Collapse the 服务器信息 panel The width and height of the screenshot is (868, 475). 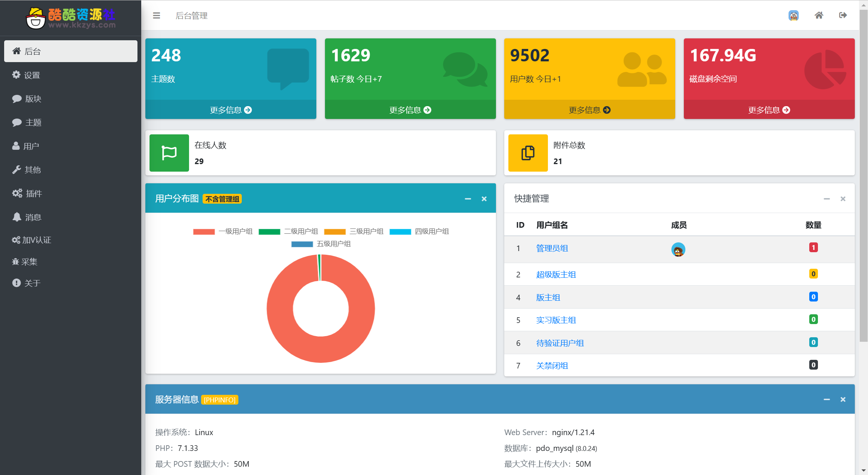pyautogui.click(x=827, y=400)
